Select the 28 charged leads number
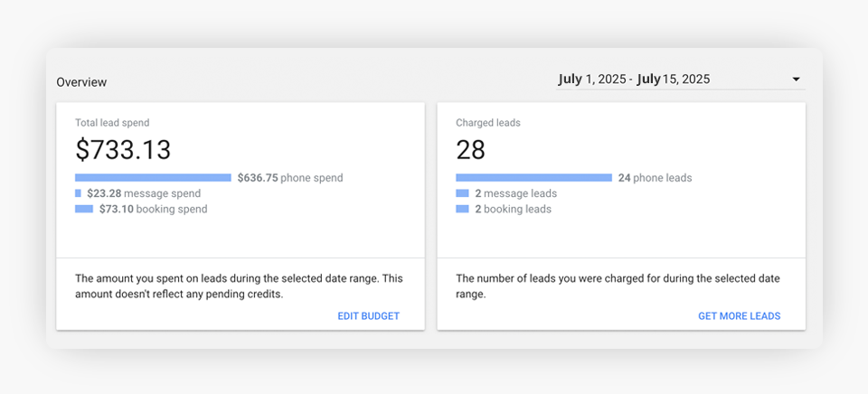868x394 pixels. point(471,149)
